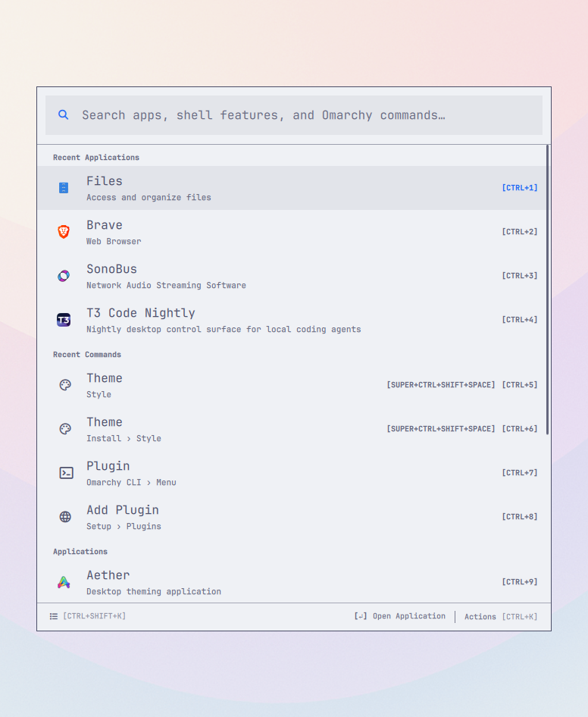This screenshot has height=717, width=588.
Task: Click 'Network Audio Streaming Software' description
Action: 166,285
